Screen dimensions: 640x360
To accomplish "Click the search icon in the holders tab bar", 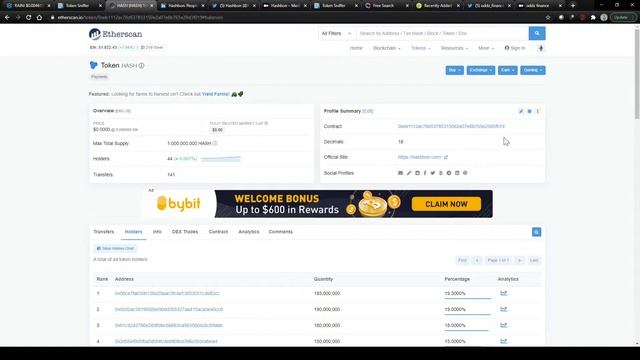I will click(x=536, y=232).
